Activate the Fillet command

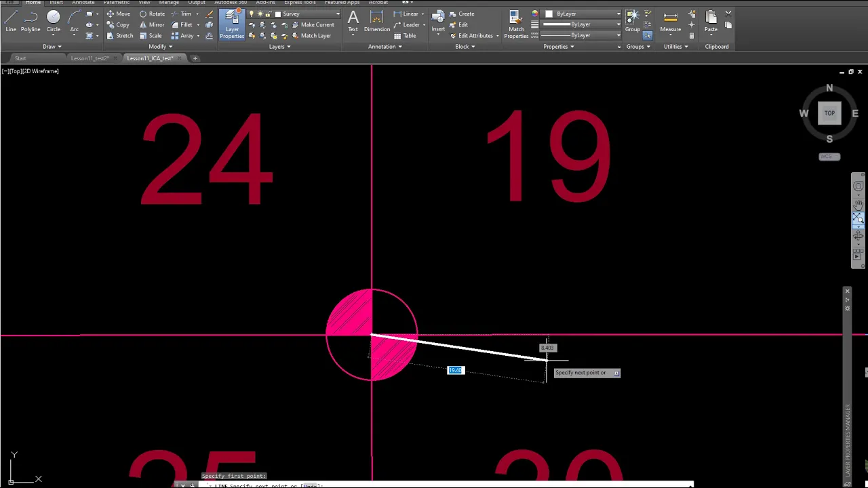[182, 24]
